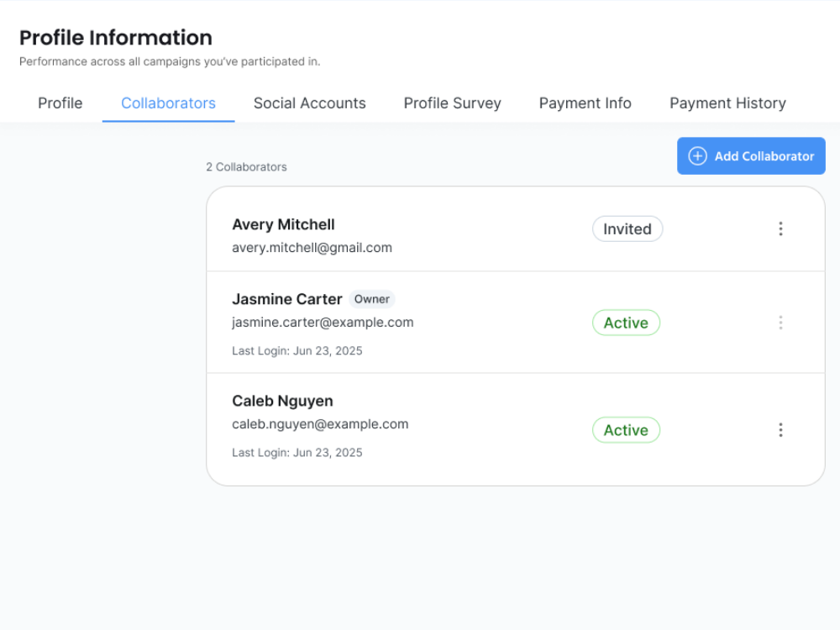
Task: Click the plus icon in Add Collaborator
Action: (697, 156)
